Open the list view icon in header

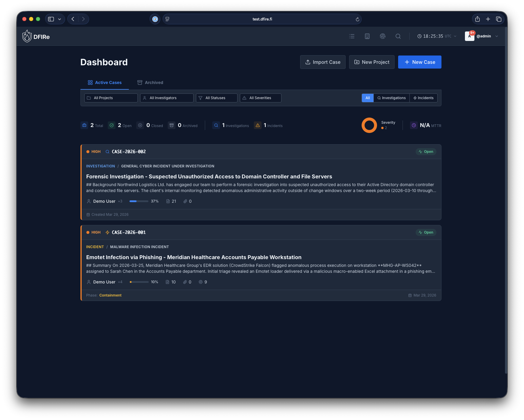[x=352, y=36]
